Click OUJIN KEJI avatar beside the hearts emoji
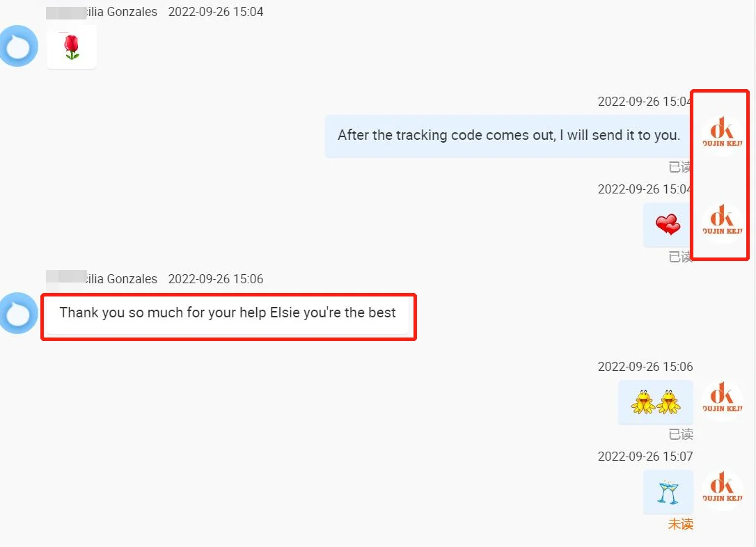This screenshot has width=756, height=547. [722, 223]
